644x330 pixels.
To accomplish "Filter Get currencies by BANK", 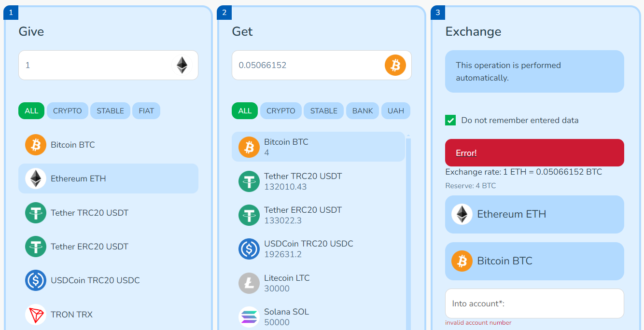I will click(363, 110).
